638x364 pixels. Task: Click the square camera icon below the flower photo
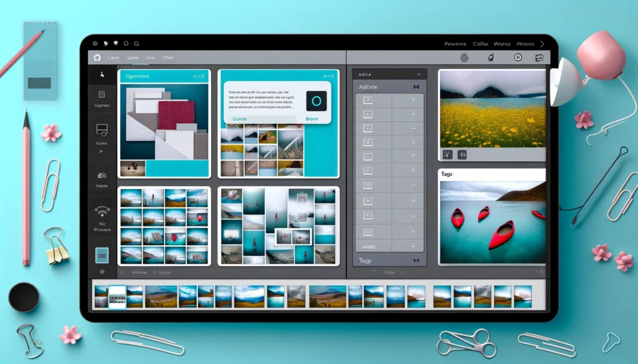pyautogui.click(x=462, y=154)
